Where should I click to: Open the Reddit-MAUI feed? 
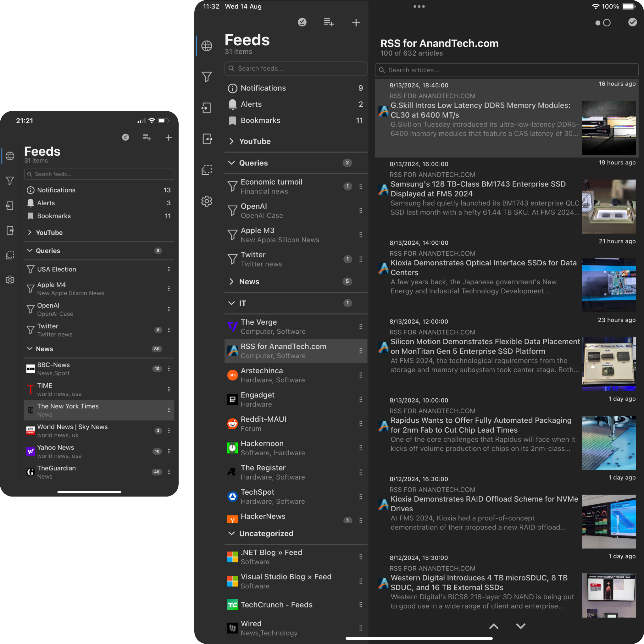coord(296,424)
